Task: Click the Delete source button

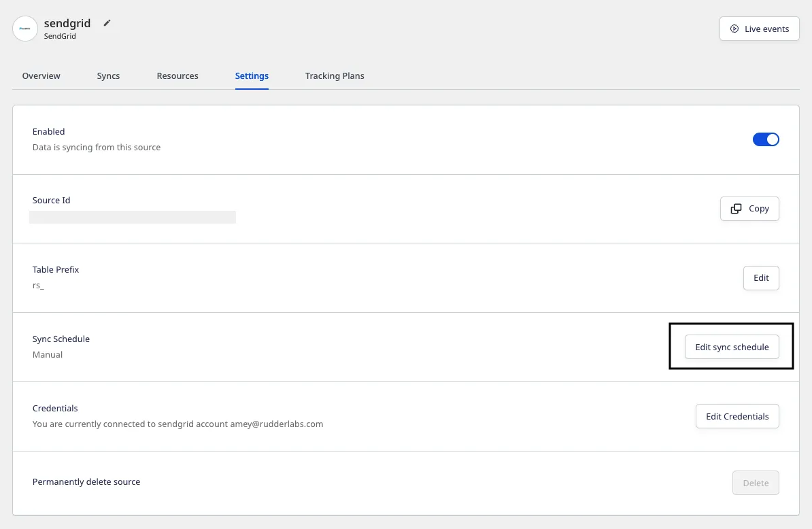Action: pyautogui.click(x=756, y=483)
